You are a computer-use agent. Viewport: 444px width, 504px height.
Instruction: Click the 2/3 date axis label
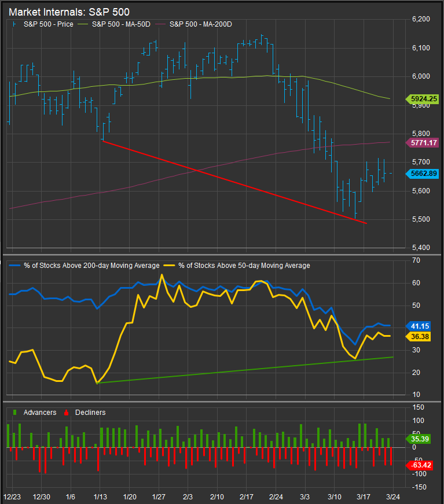pyautogui.click(x=188, y=497)
